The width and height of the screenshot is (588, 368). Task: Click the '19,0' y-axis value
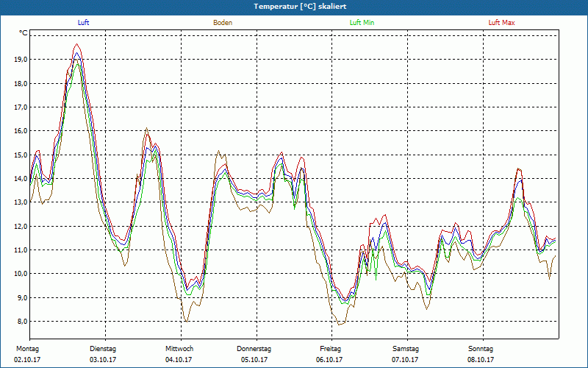pyautogui.click(x=21, y=60)
